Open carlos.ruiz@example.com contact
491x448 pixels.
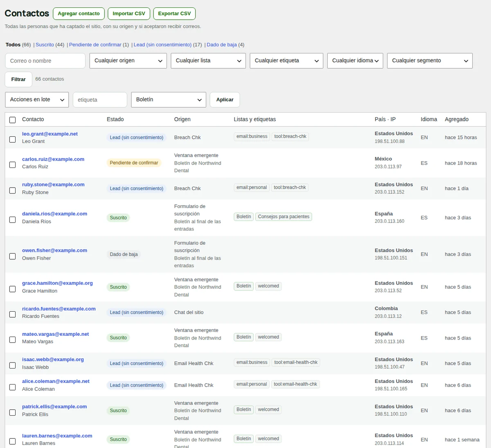point(53,159)
